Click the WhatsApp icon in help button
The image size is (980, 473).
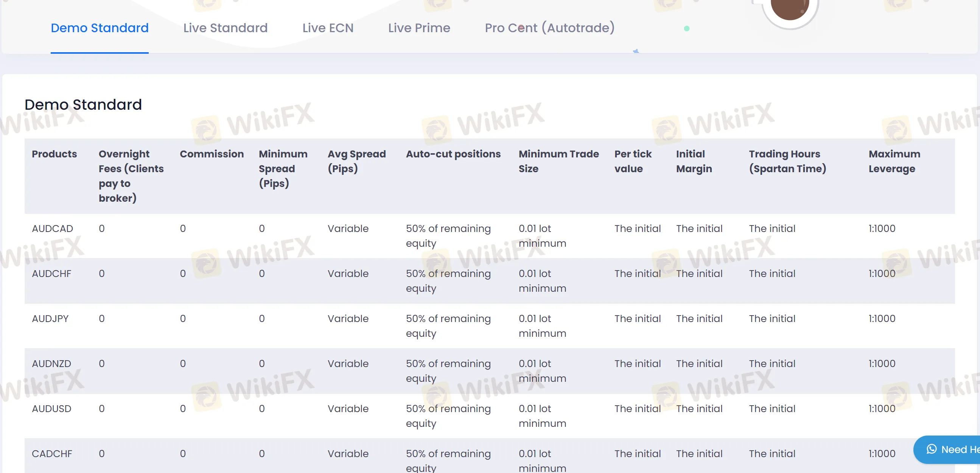click(932, 449)
